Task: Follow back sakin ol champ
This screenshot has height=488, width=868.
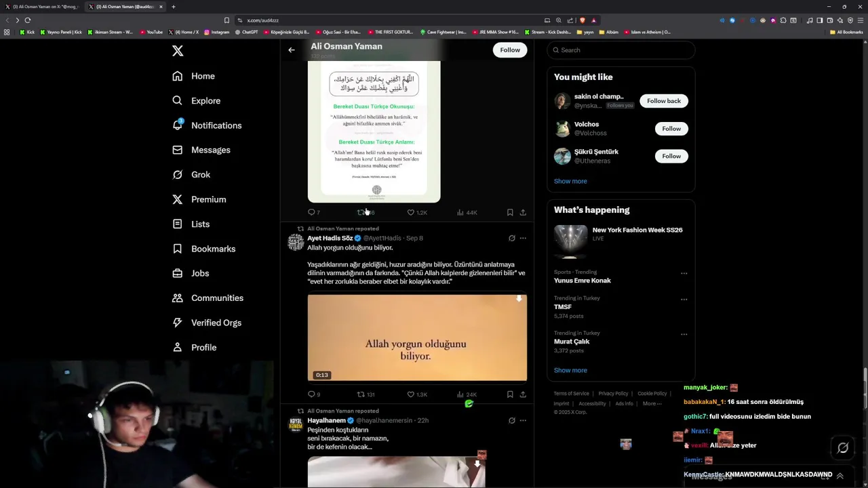Action: click(x=664, y=101)
